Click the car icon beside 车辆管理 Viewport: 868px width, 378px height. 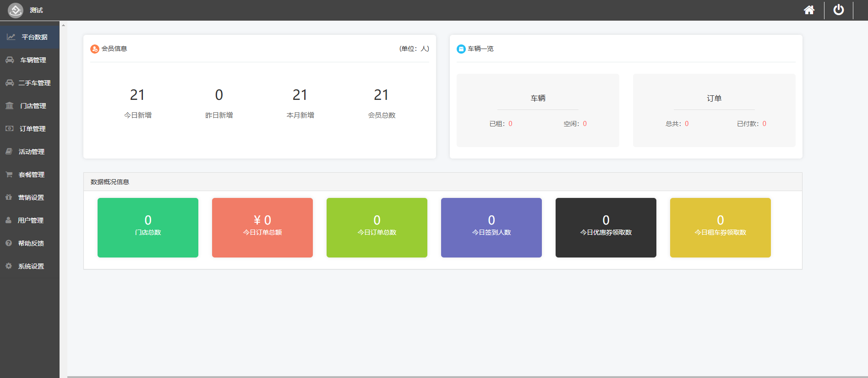pos(10,60)
